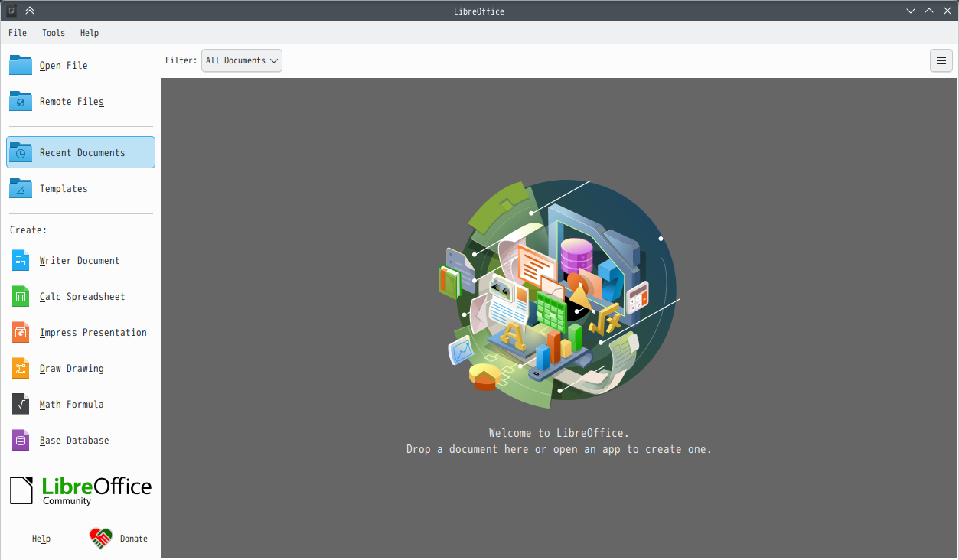
Task: Click the Calc Spreadsheet icon
Action: [21, 296]
